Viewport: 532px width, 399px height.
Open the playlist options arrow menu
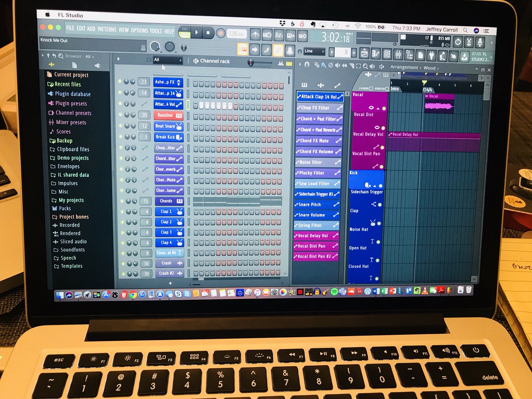(x=300, y=64)
